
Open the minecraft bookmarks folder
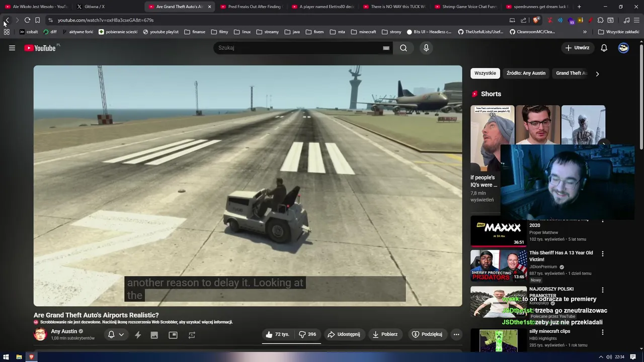tap(363, 32)
